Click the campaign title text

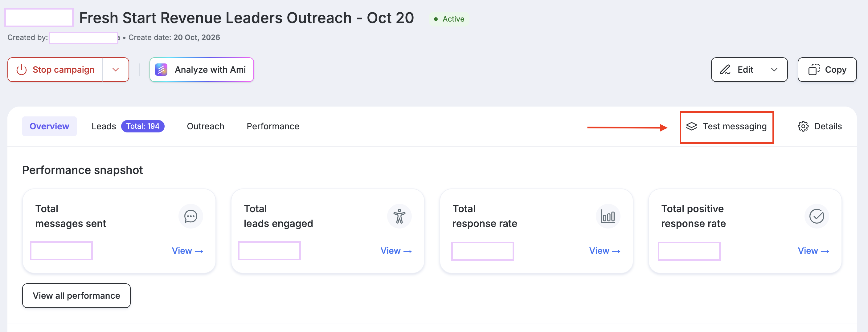(246, 18)
